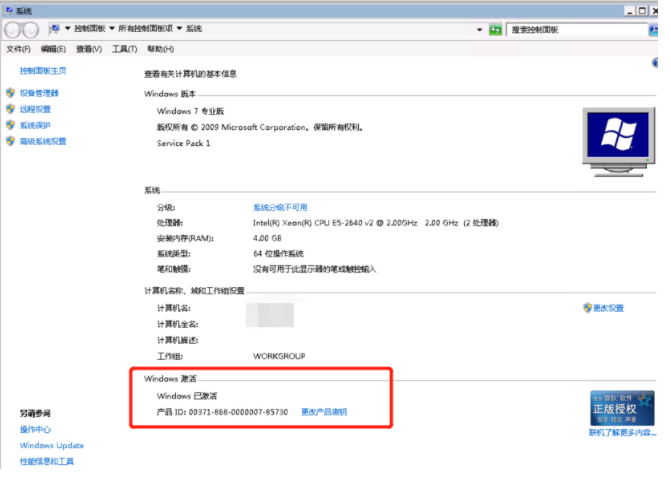The width and height of the screenshot is (671, 496).
Task: Click 所有控制面板项 breadcrumb in address bar
Action: [x=145, y=29]
